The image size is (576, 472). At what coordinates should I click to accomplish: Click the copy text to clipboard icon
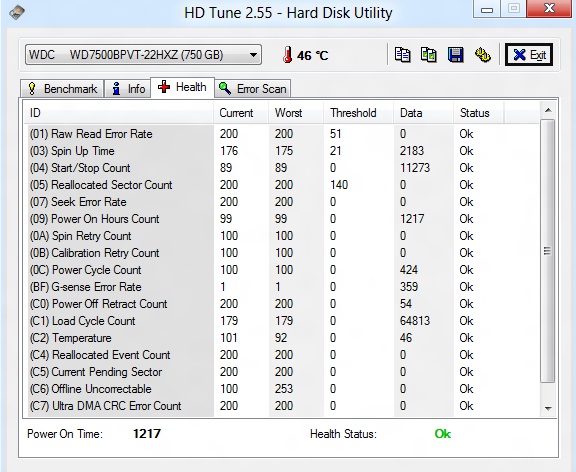click(402, 55)
